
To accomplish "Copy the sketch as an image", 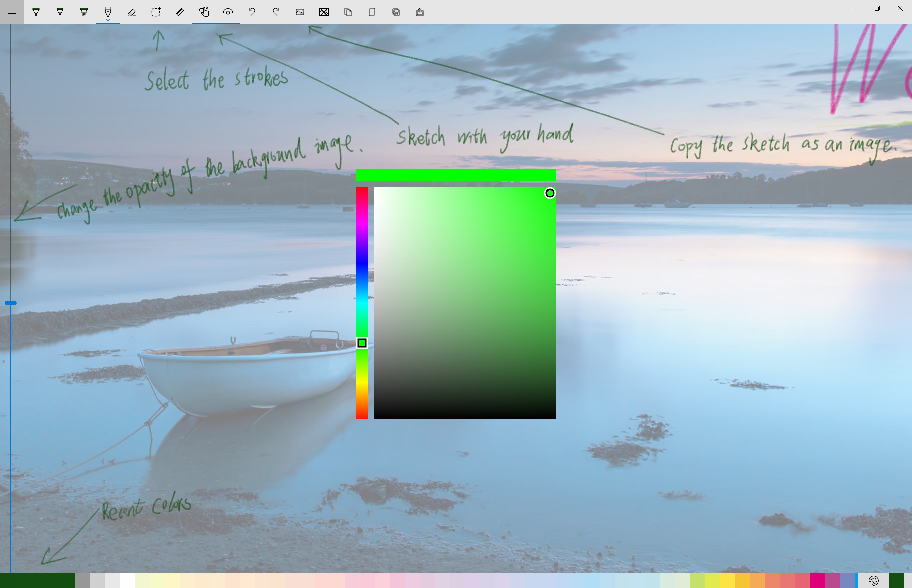I will (348, 12).
